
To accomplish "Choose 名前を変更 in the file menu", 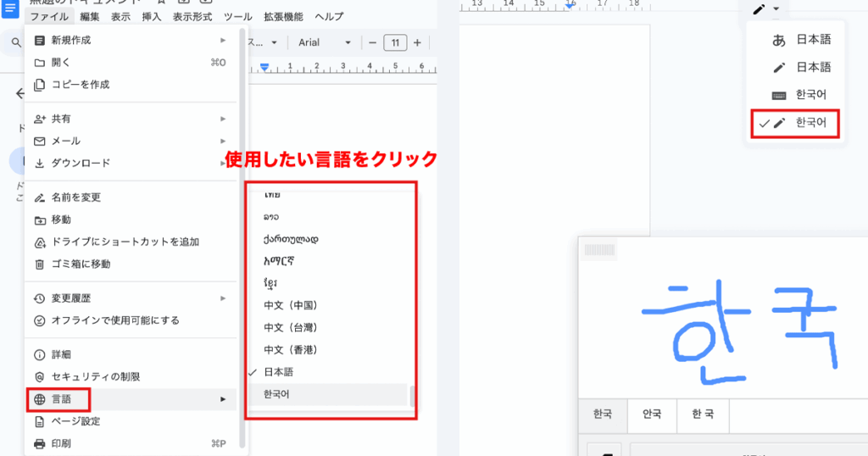I will [x=131, y=197].
